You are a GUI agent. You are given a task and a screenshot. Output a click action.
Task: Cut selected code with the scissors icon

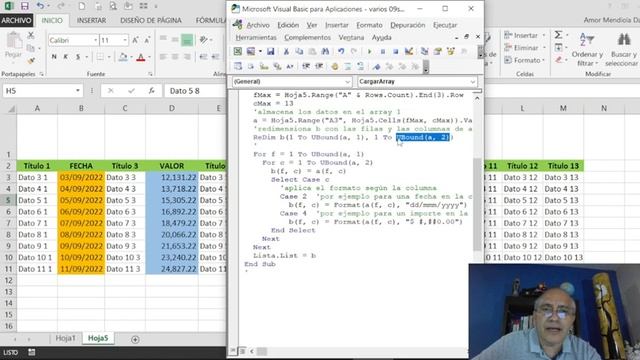[286, 51]
